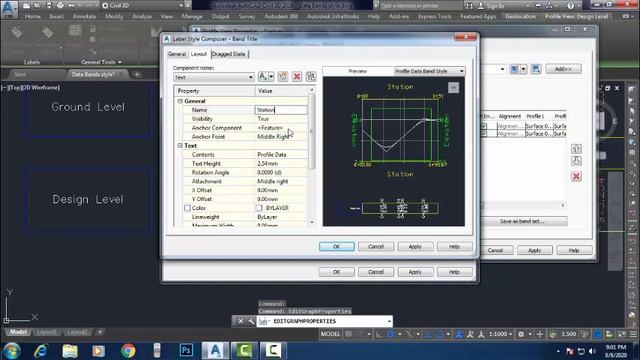Image resolution: width=640 pixels, height=360 pixels.
Task: Switch to the General tab
Action: (x=177, y=54)
